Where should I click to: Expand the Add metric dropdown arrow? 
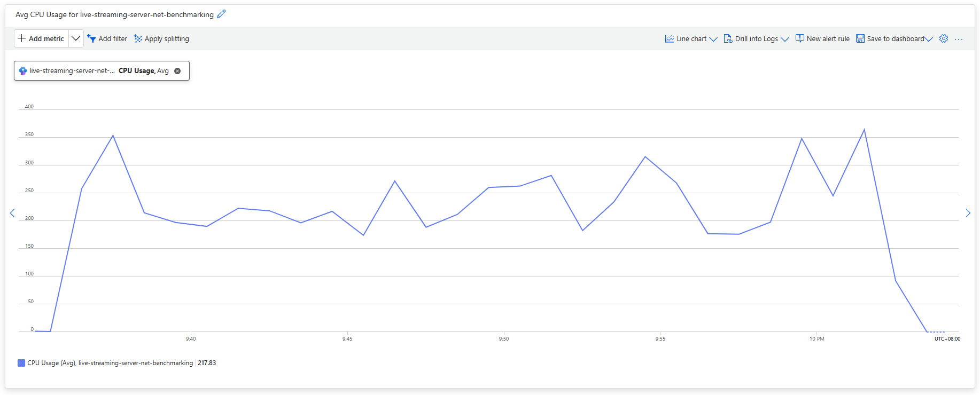click(76, 38)
